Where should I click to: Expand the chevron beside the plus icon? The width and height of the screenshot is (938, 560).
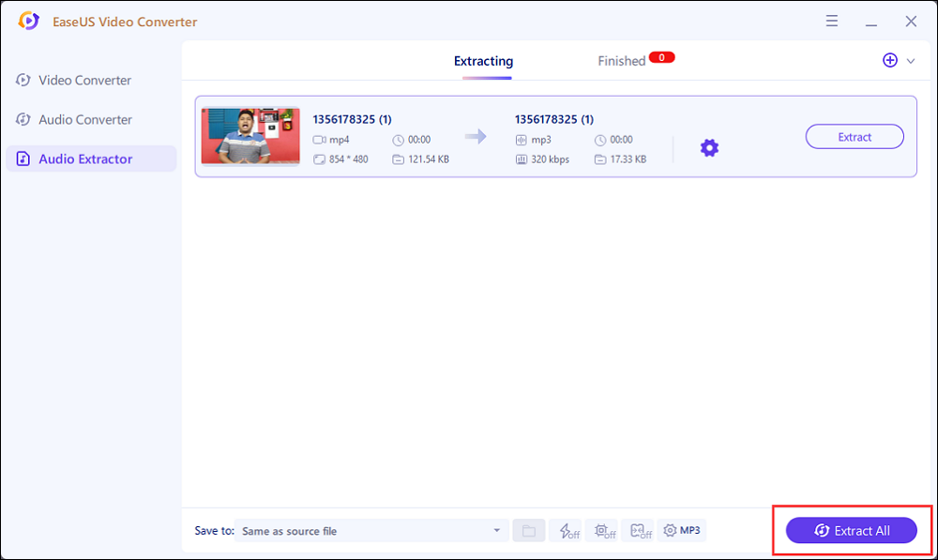coord(909,60)
